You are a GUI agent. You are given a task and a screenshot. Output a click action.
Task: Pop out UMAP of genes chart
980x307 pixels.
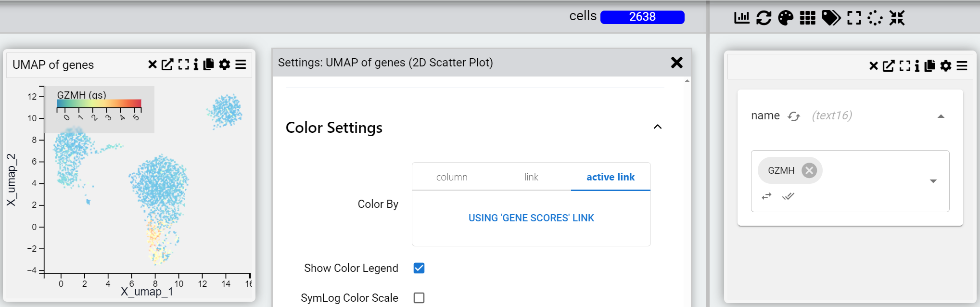pos(167,64)
